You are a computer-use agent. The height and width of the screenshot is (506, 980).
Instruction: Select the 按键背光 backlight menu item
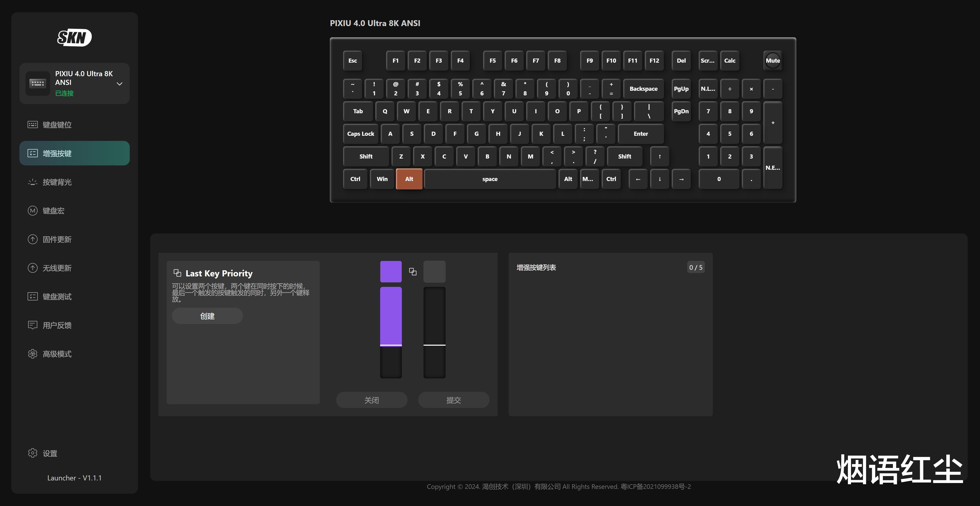coord(57,182)
